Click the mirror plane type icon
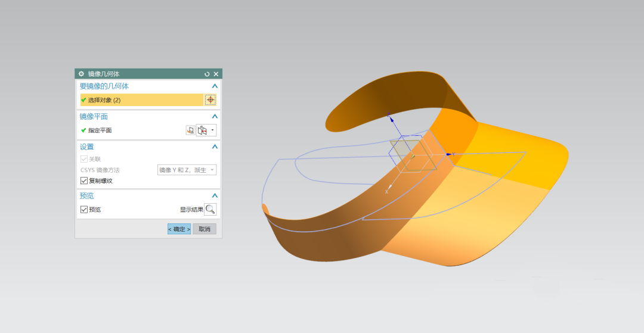Viewport: 644px width, 333px height. (x=202, y=130)
